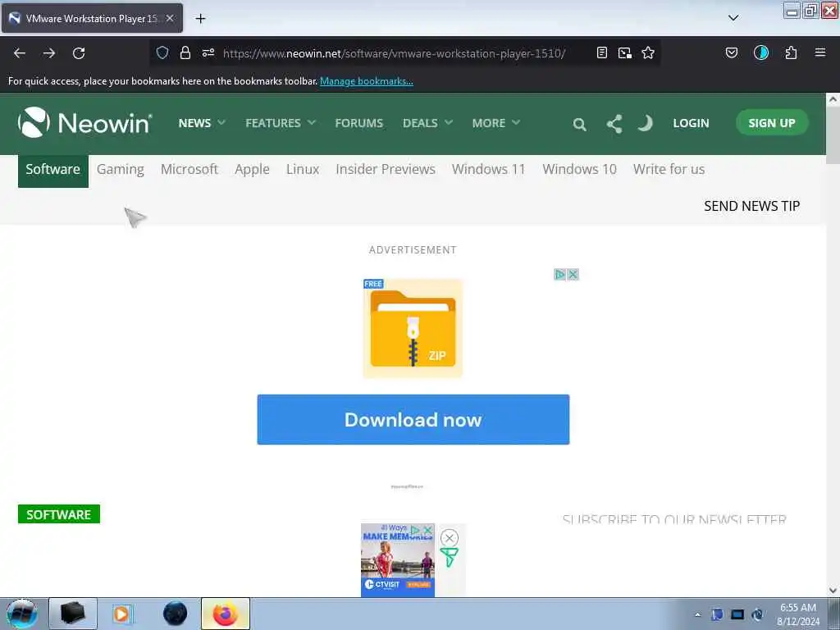Expand the FEATURES dropdown menu

281,123
